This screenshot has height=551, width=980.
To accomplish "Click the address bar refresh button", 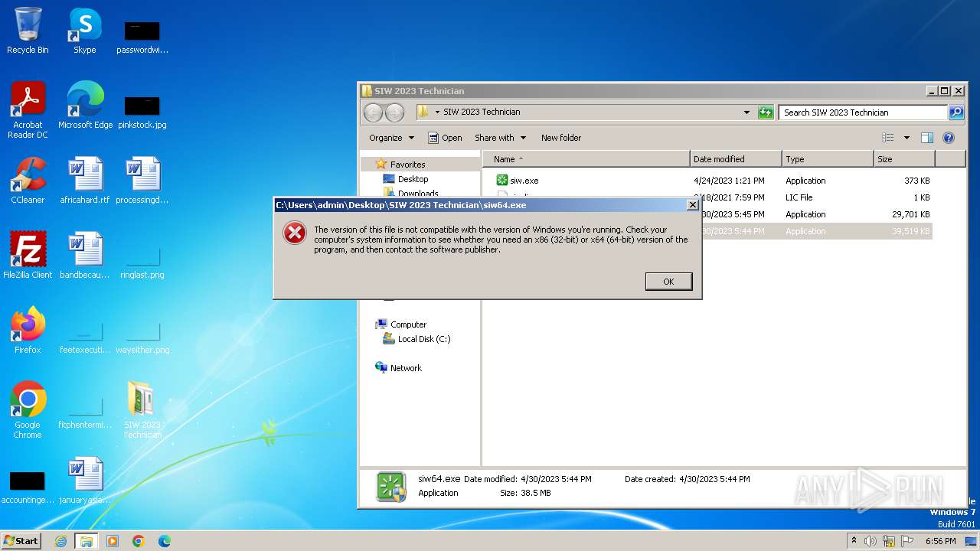I will point(766,112).
